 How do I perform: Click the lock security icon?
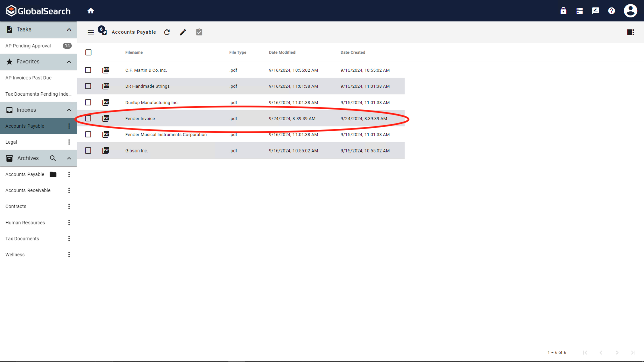(563, 10)
